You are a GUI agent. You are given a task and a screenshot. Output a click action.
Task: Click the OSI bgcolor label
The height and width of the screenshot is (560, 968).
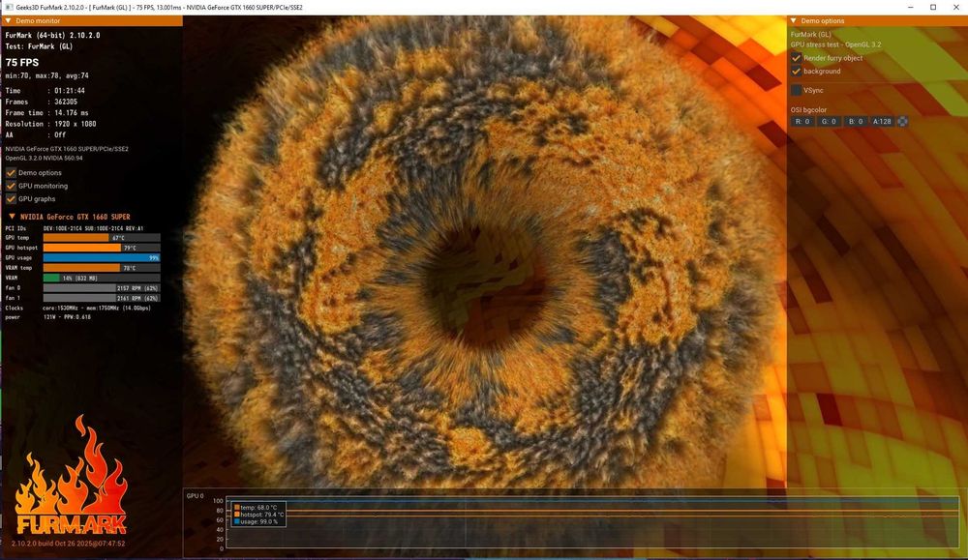[x=808, y=110]
